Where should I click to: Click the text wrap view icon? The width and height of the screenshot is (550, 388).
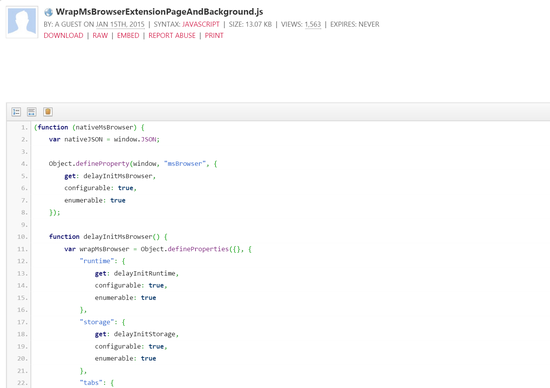pos(32,112)
